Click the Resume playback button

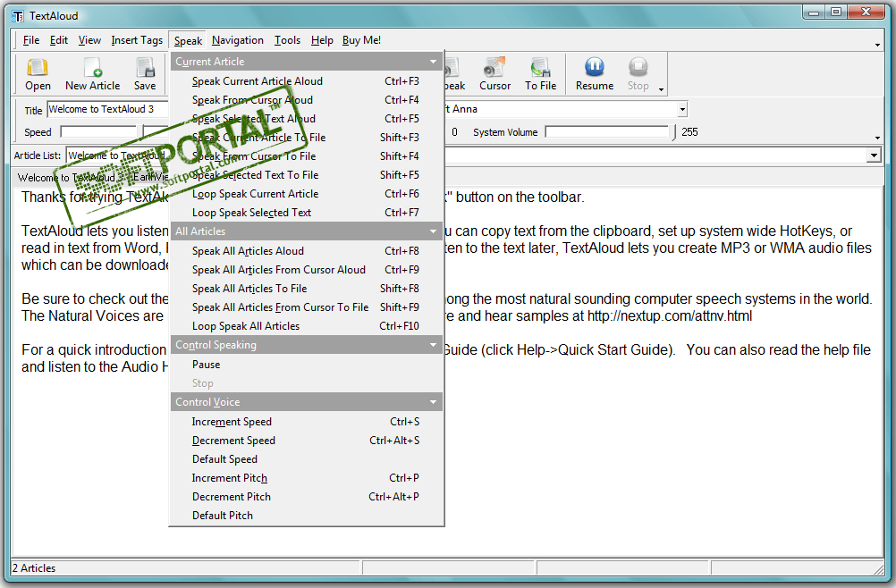tap(595, 74)
